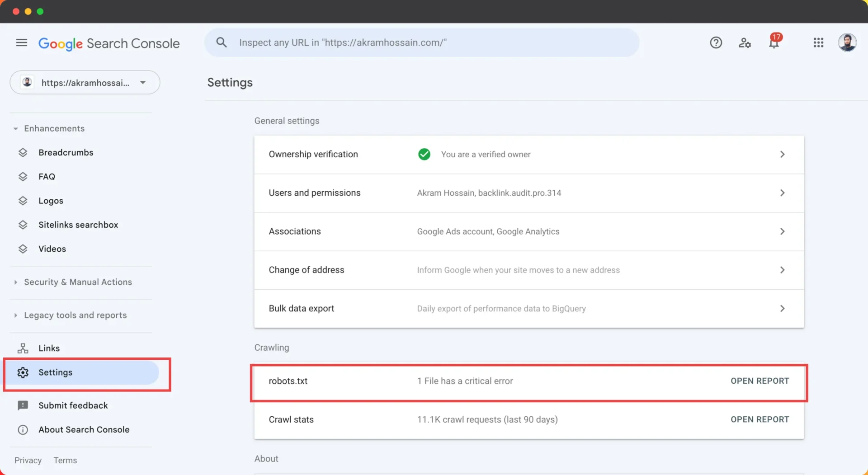Open Videos report in sidebar
The width and height of the screenshot is (868, 475).
pyautogui.click(x=52, y=249)
